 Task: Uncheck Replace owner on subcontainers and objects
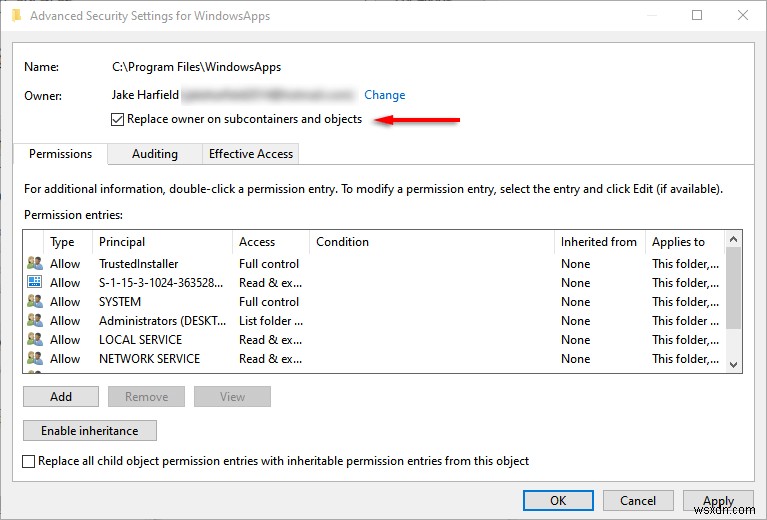117,119
